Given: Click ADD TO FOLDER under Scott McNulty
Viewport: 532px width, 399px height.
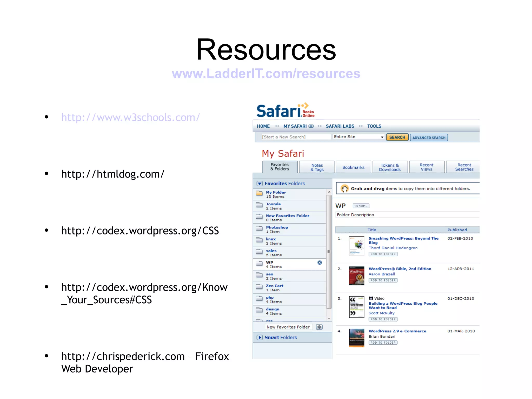Looking at the screenshot, I should pyautogui.click(x=383, y=319).
